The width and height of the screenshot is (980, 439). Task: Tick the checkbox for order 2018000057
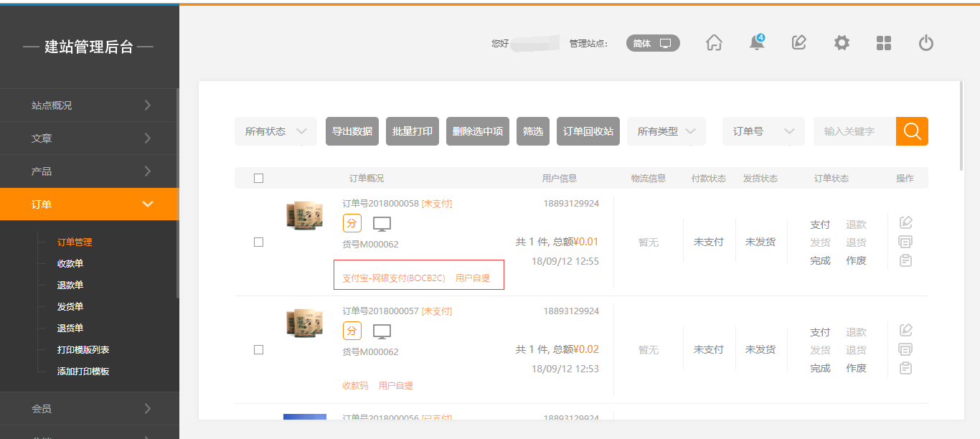[258, 350]
